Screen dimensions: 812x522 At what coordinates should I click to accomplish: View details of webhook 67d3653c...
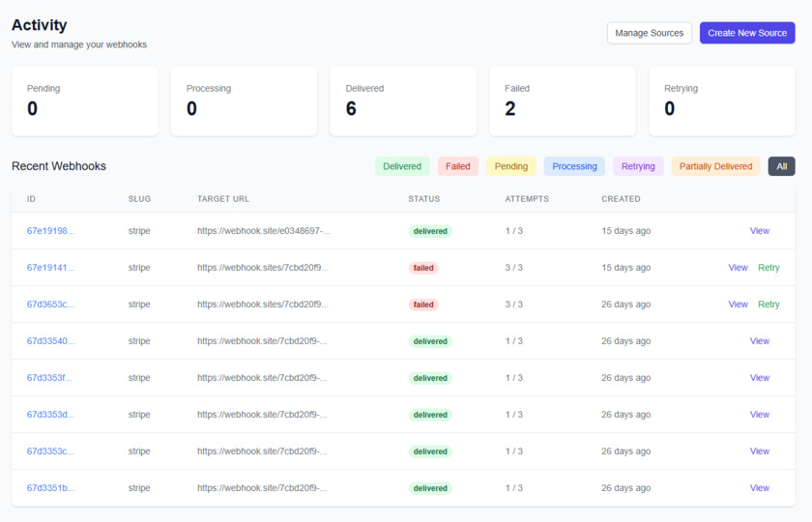738,304
